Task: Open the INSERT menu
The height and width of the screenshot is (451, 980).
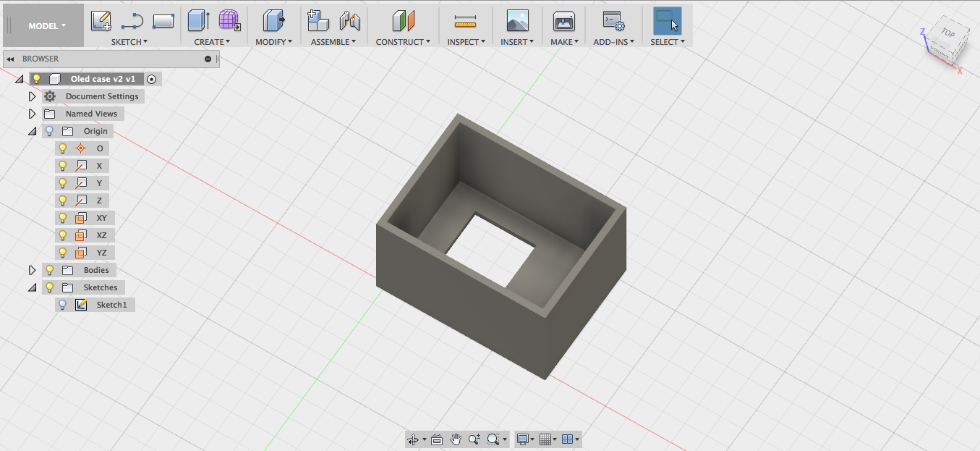Action: click(x=517, y=42)
